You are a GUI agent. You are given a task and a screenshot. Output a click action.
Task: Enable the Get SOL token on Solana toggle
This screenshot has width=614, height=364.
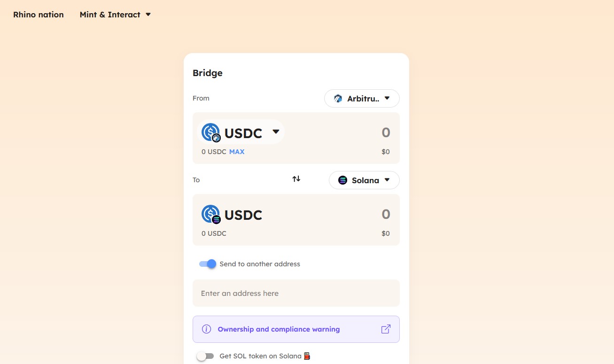coord(205,356)
